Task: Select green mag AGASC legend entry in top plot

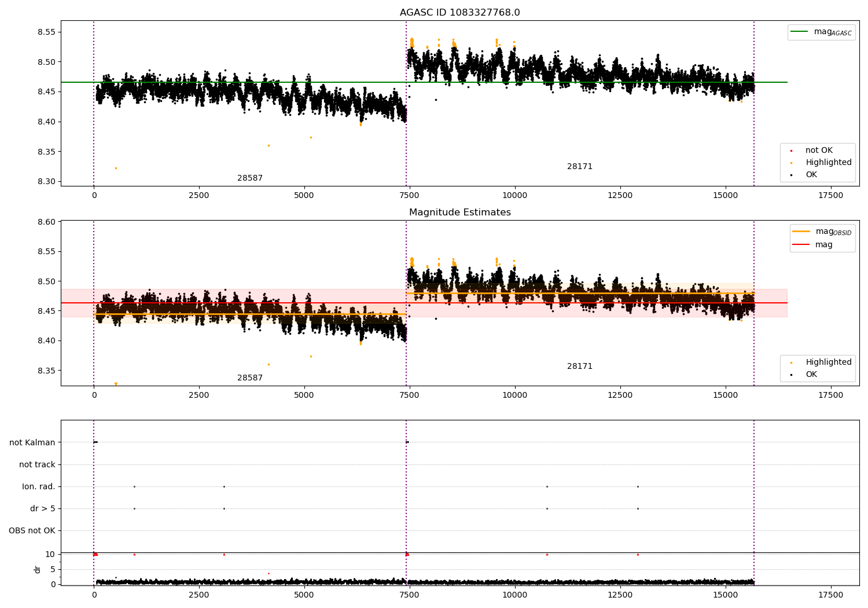Action: (821, 32)
